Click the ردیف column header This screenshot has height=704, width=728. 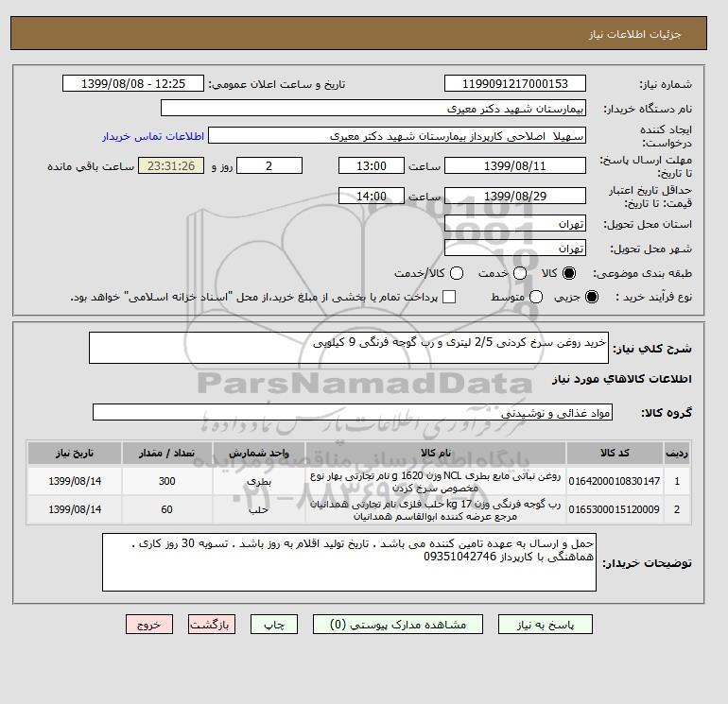click(677, 453)
